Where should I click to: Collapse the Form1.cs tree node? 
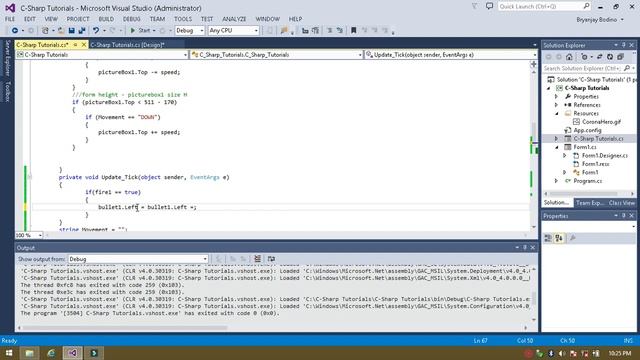[556, 147]
